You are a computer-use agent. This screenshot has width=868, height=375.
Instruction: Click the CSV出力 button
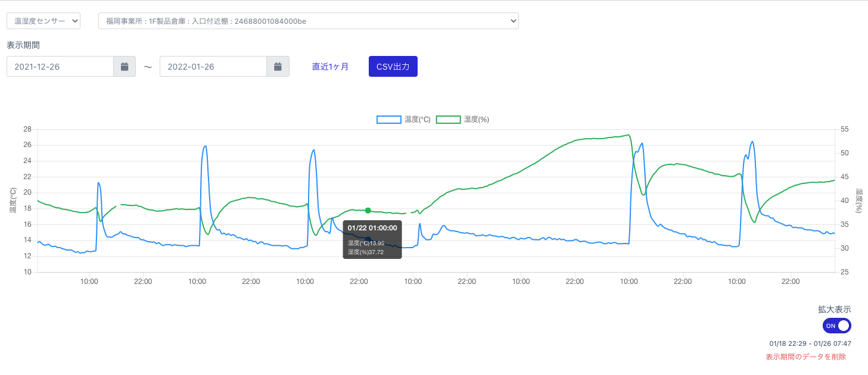pyautogui.click(x=393, y=67)
